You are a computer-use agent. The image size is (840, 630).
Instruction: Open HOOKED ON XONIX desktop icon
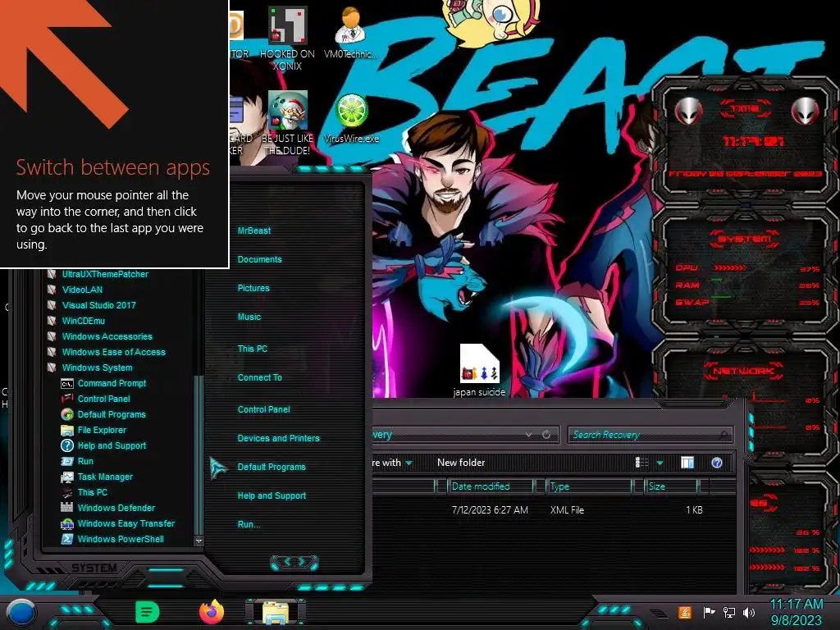tap(287, 39)
